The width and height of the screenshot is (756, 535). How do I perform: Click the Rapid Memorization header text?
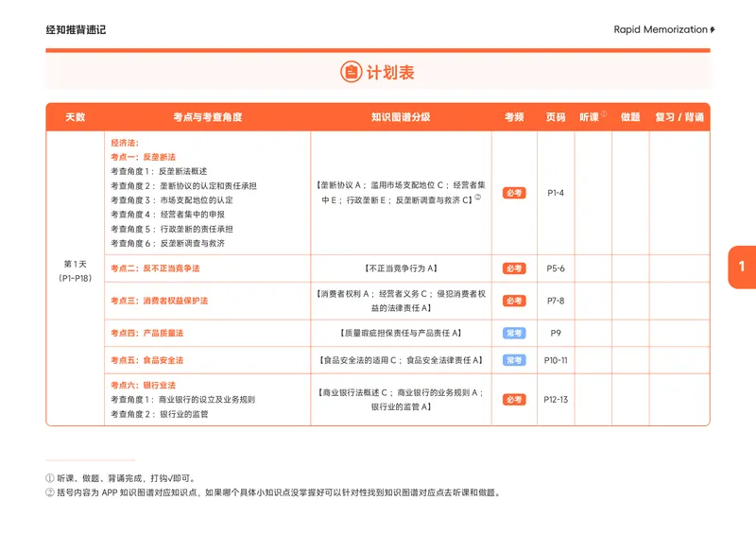pyautogui.click(x=661, y=29)
